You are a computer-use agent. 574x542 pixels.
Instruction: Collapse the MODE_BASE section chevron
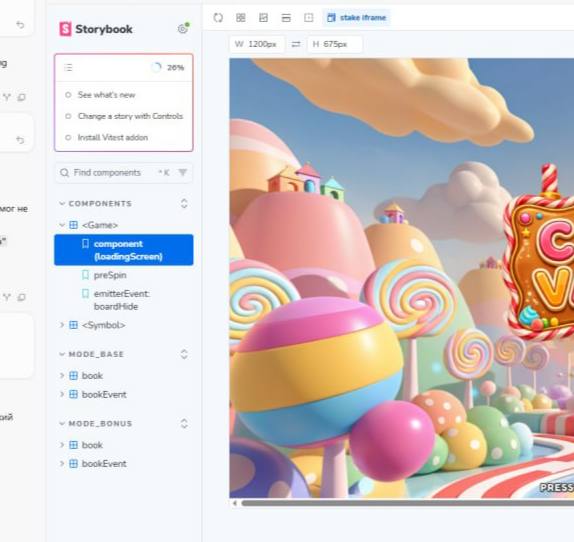click(62, 354)
